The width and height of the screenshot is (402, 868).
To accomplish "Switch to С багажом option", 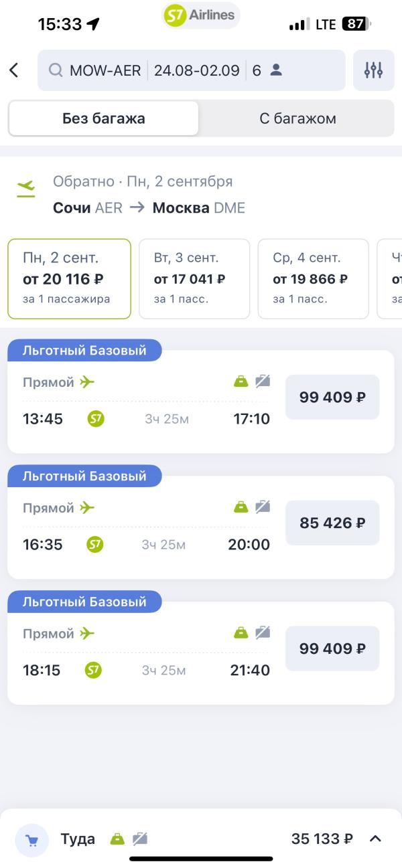I will [x=297, y=119].
